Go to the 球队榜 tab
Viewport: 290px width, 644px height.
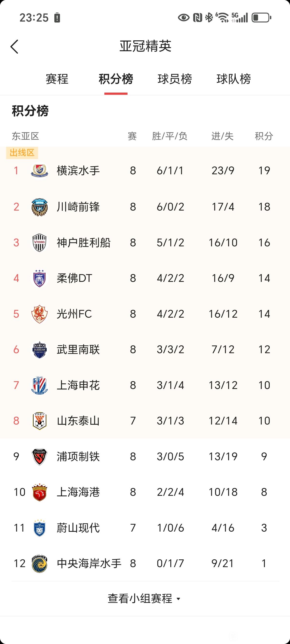(234, 79)
